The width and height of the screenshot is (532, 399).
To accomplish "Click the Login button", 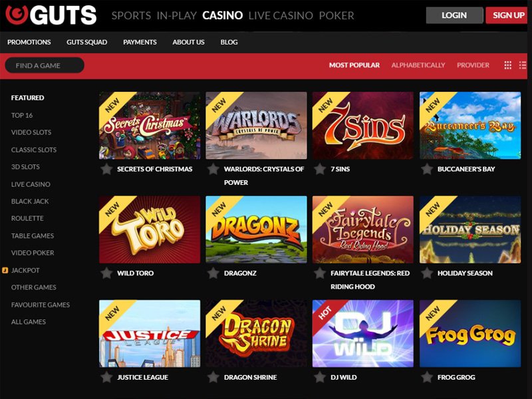I will pyautogui.click(x=454, y=15).
